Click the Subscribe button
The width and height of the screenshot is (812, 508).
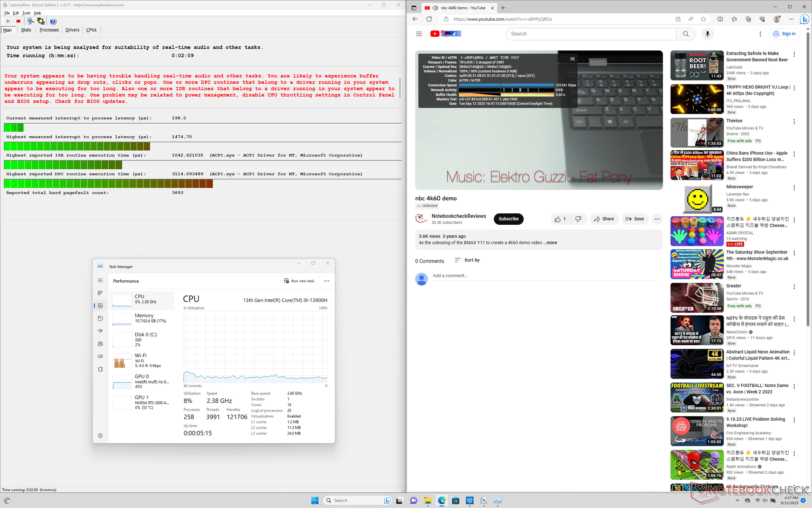[x=508, y=219]
